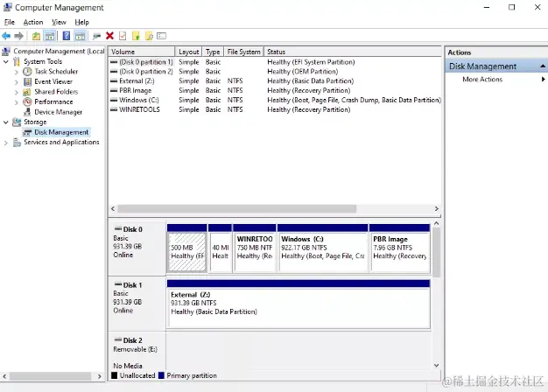Click the Event Viewer icon in tree
This screenshot has width=548, height=392.
tap(27, 81)
